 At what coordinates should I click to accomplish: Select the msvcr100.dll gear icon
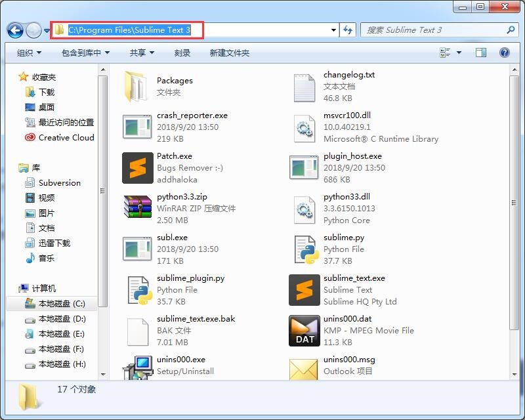coord(304,128)
